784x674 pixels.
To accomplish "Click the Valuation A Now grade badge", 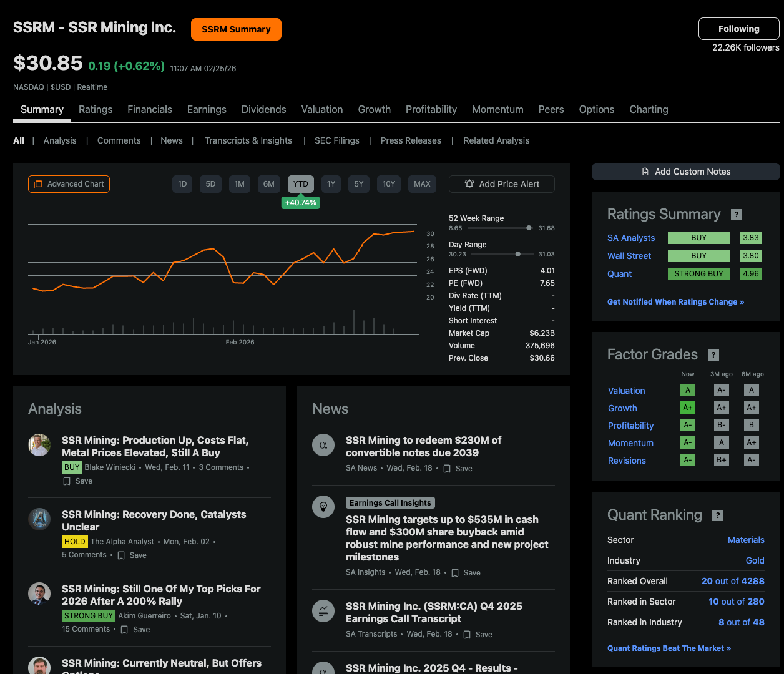I will coord(688,390).
